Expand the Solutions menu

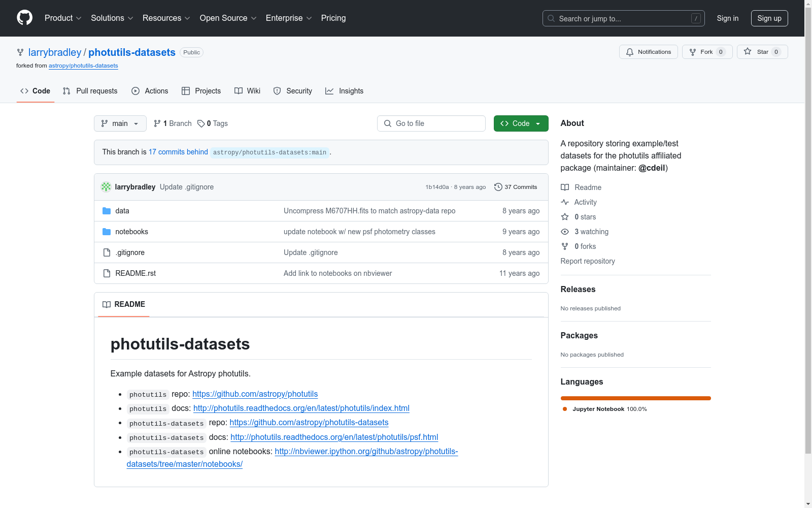(112, 18)
